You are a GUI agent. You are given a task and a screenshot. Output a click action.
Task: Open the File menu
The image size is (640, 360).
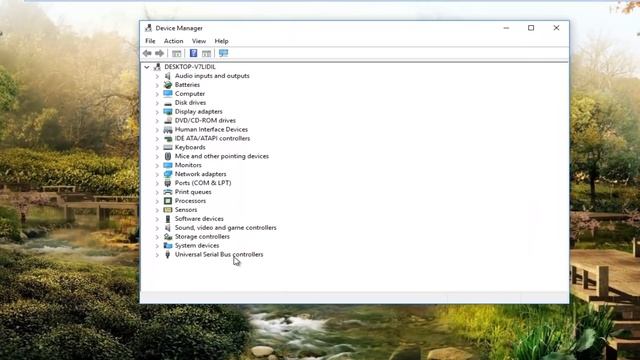coord(150,41)
